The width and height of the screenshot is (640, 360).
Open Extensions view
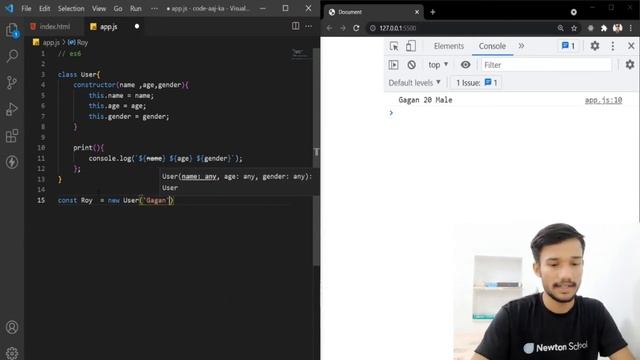pyautogui.click(x=12, y=136)
